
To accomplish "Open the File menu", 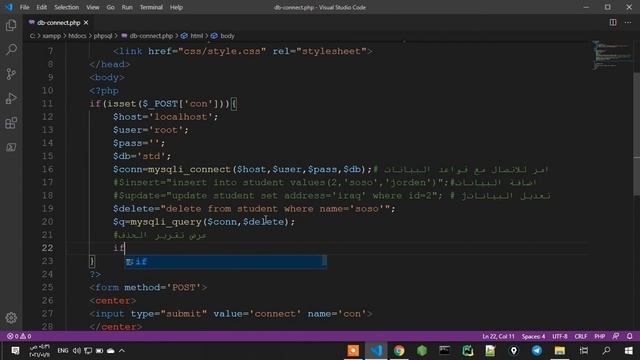I will 24,7.
